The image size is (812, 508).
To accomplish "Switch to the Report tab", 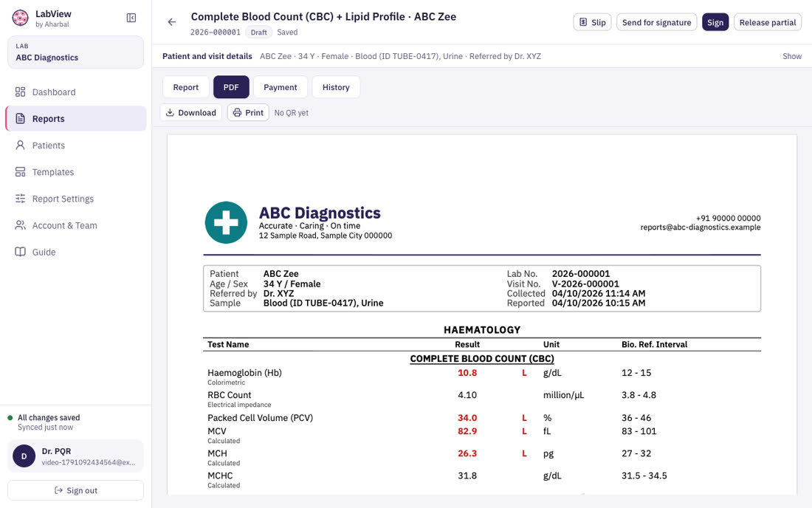I will pyautogui.click(x=186, y=87).
